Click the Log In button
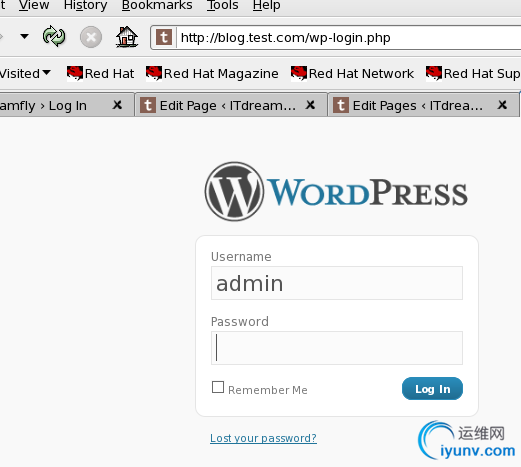This screenshot has width=521, height=467. 432,389
